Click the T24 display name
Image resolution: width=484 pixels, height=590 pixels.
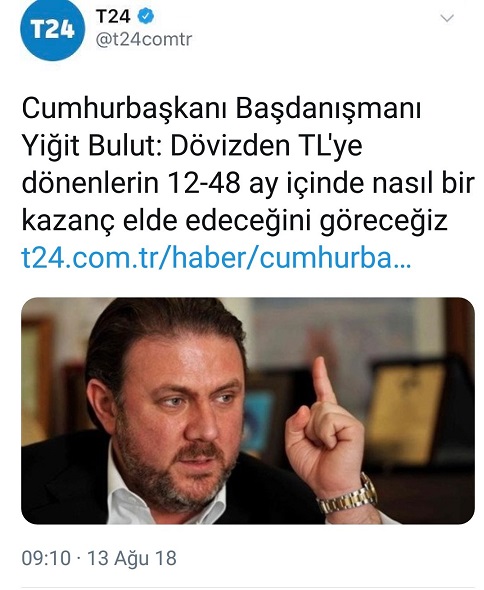coord(113,16)
